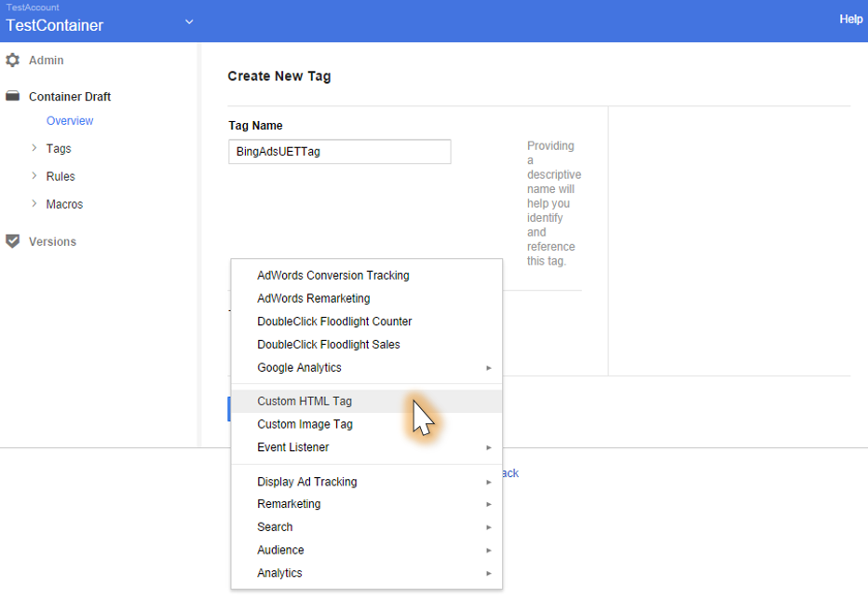Image resolution: width=868 pixels, height=601 pixels.
Task: Choose Custom HTML Tag option
Action: point(366,401)
